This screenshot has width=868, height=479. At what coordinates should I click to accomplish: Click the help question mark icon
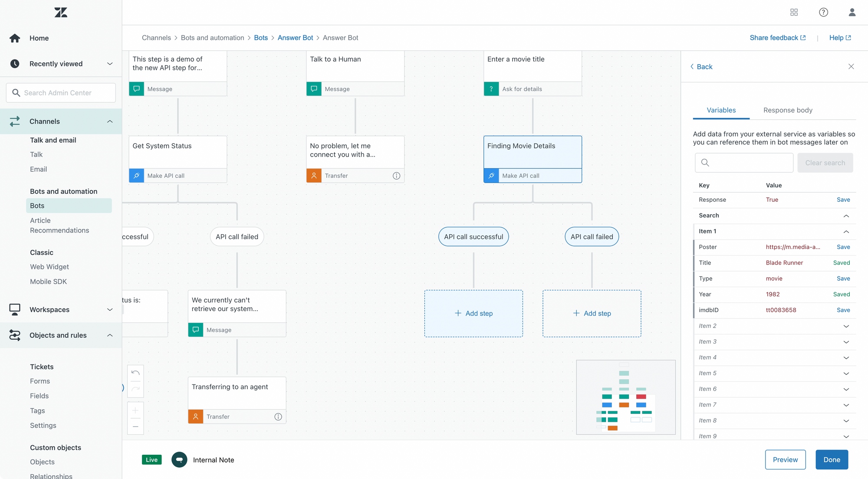(823, 12)
